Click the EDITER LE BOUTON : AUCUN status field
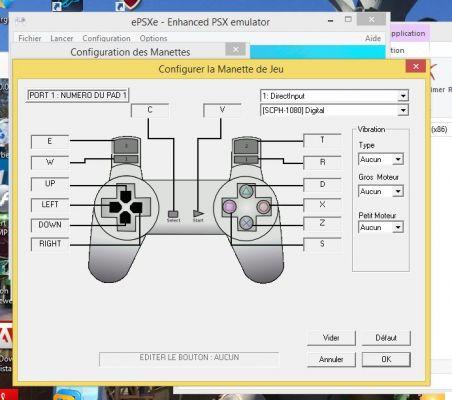The image size is (452, 400). [189, 358]
